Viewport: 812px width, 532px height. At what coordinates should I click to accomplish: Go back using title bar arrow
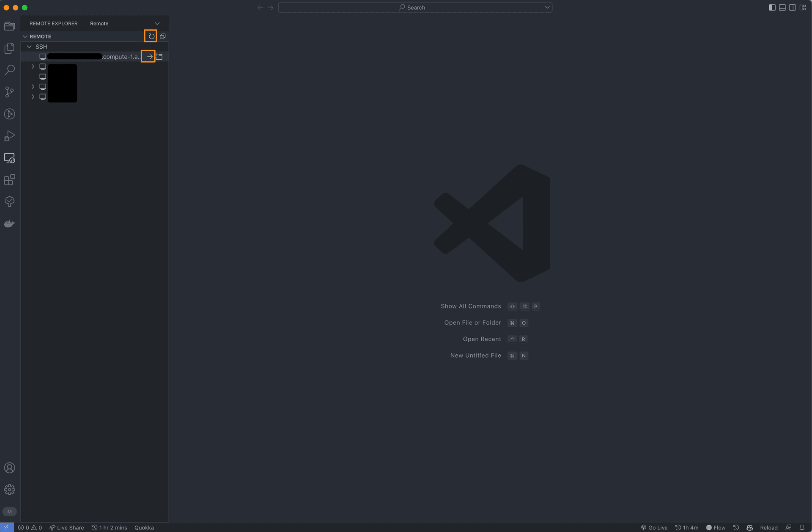tap(260, 8)
